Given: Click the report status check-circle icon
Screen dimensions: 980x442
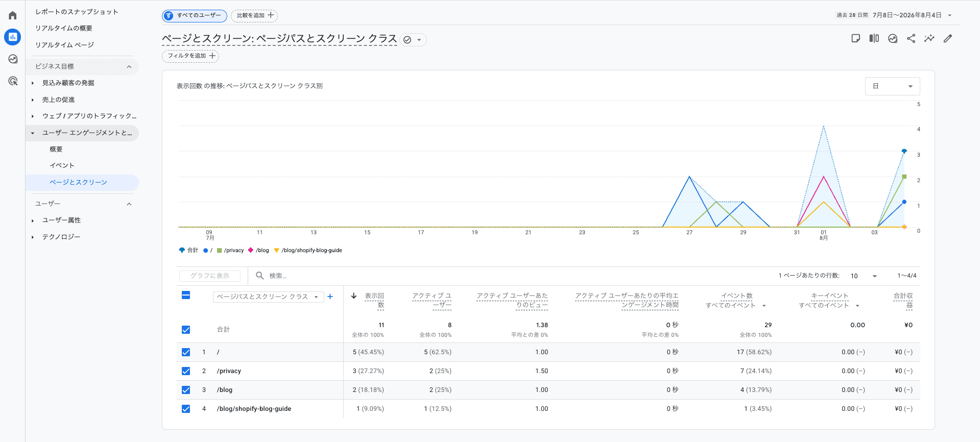Looking at the screenshot, I should point(407,40).
